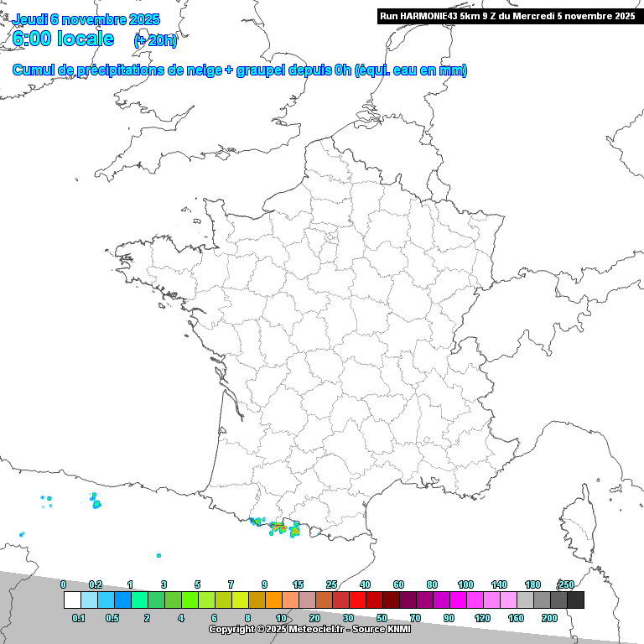Select the darkest swatch ending the legend
Image resolution: width=644 pixels, height=644 pixels.
[x=575, y=600]
